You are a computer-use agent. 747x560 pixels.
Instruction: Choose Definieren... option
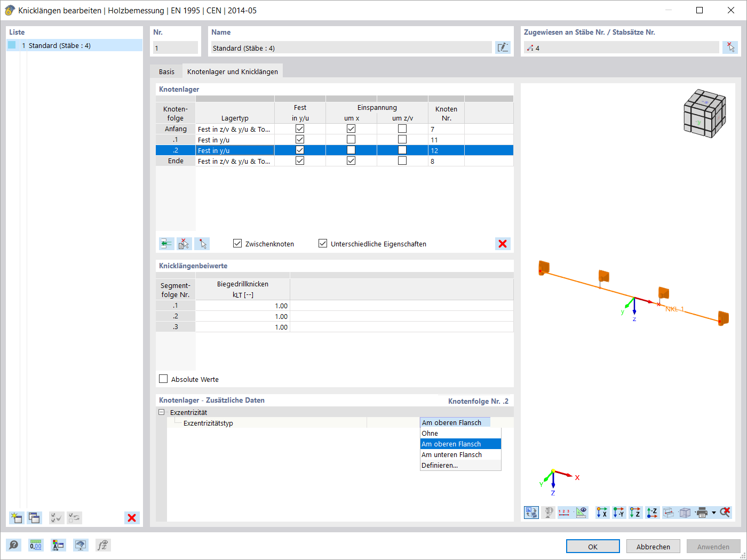click(x=460, y=465)
